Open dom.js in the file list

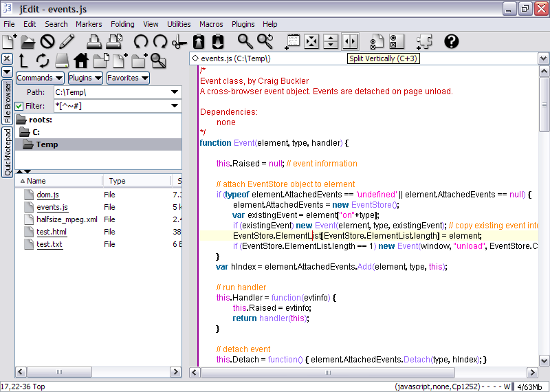click(47, 195)
